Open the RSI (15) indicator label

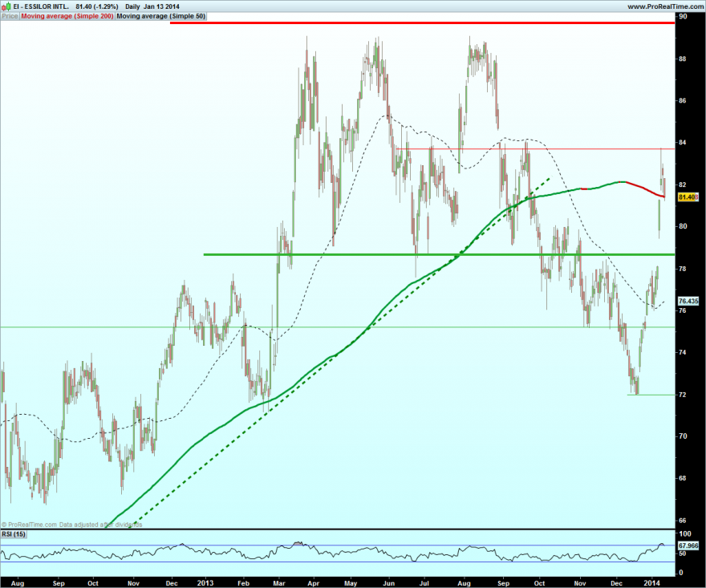pyautogui.click(x=14, y=534)
